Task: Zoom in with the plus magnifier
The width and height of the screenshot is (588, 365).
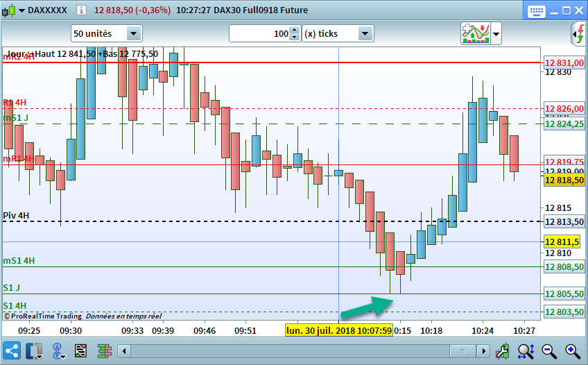Action: coord(573,351)
